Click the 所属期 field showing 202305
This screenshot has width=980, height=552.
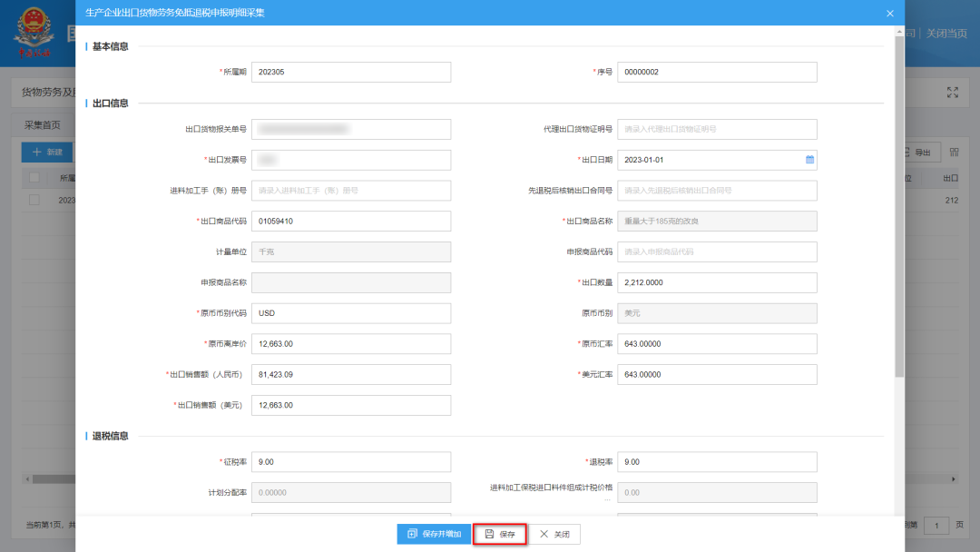pos(350,72)
